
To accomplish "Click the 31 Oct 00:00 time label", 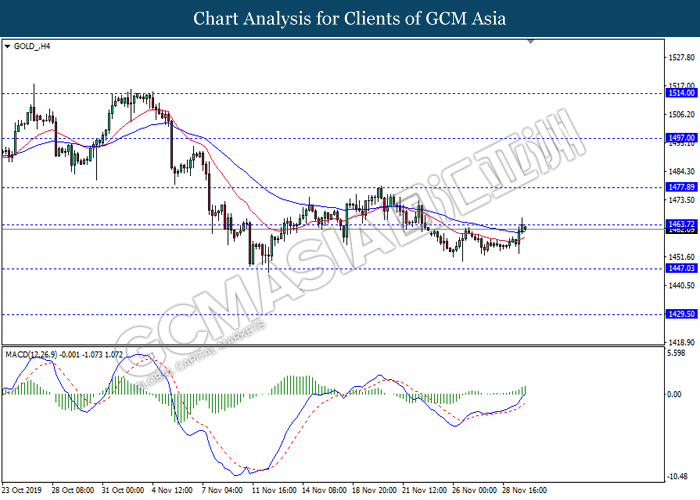I will pos(123,490).
